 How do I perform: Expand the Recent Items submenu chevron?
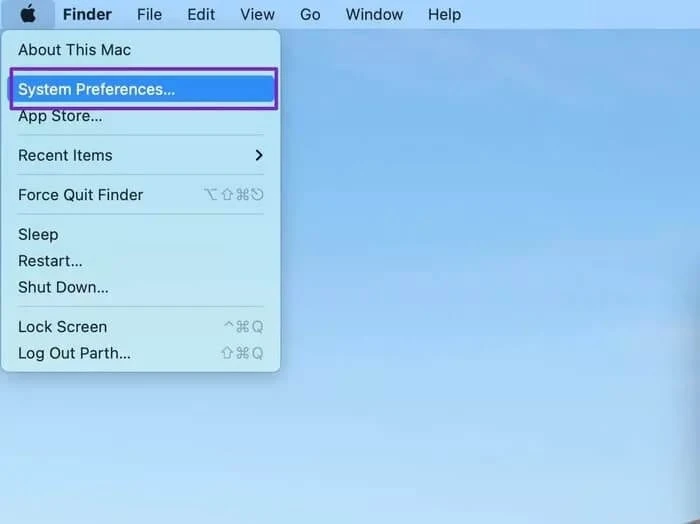259,155
